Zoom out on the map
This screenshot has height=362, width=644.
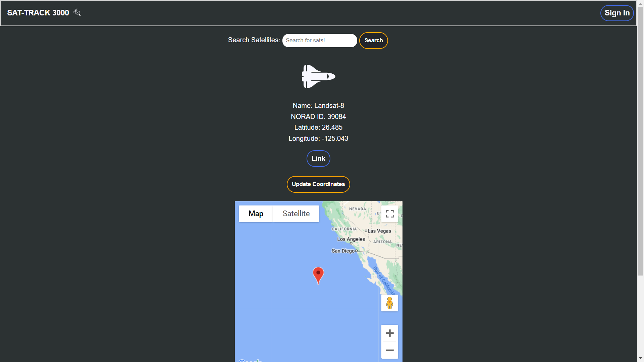[390, 350]
